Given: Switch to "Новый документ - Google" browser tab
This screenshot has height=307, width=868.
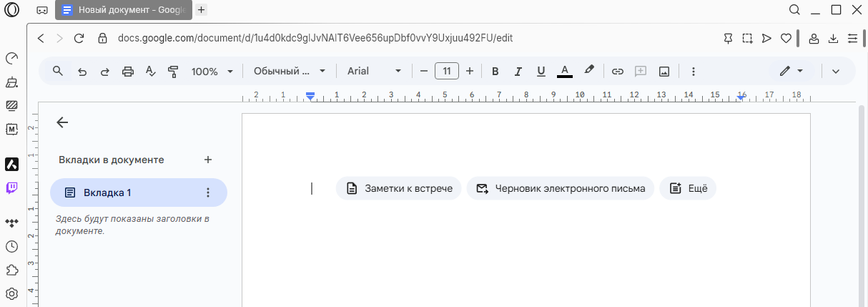Looking at the screenshot, I should pyautogui.click(x=124, y=10).
